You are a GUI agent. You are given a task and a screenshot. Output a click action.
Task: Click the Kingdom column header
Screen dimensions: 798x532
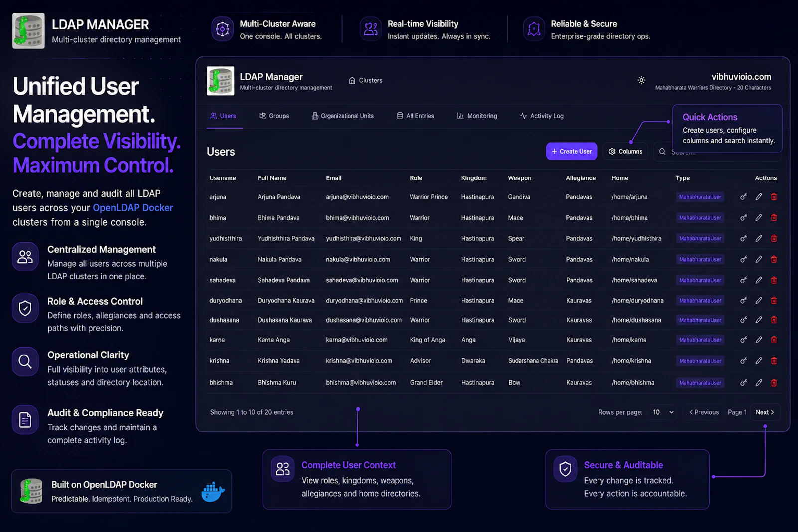474,178
